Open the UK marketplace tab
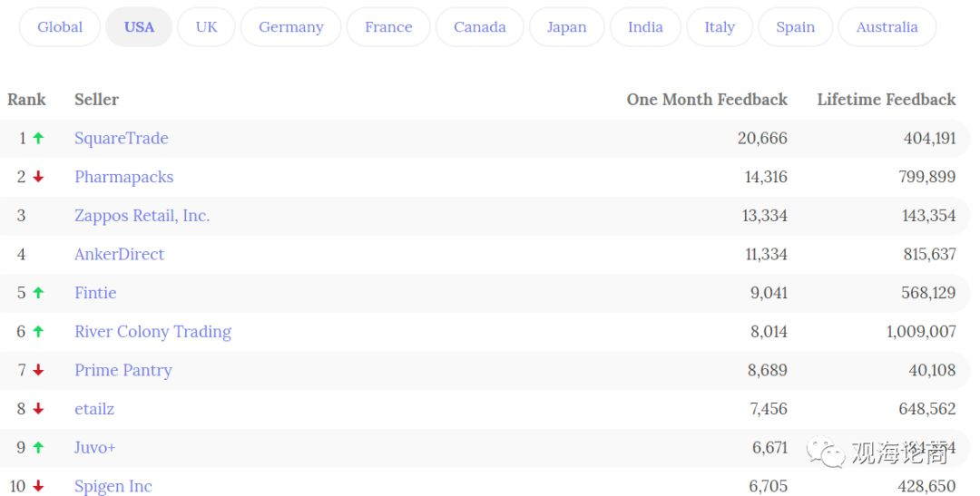This screenshot has height=496, width=980. (206, 27)
